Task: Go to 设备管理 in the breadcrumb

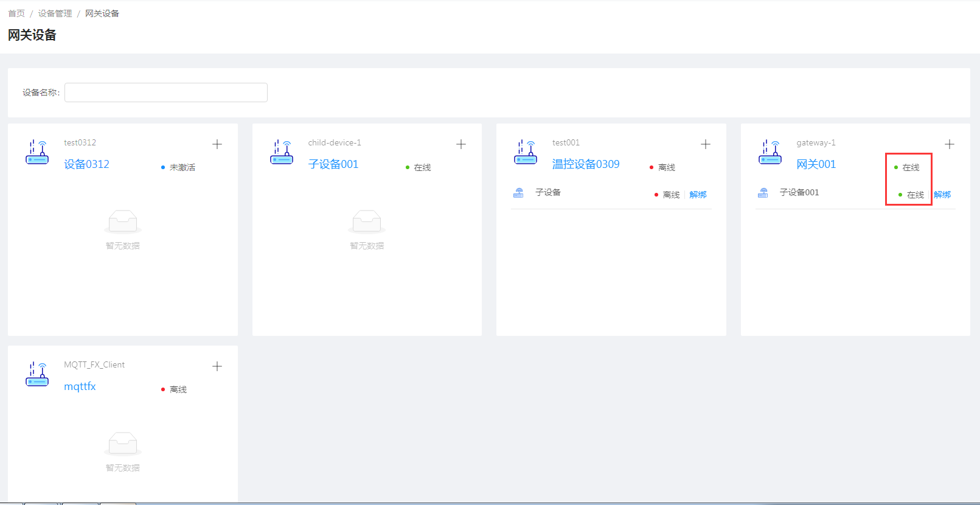Action: pyautogui.click(x=55, y=13)
